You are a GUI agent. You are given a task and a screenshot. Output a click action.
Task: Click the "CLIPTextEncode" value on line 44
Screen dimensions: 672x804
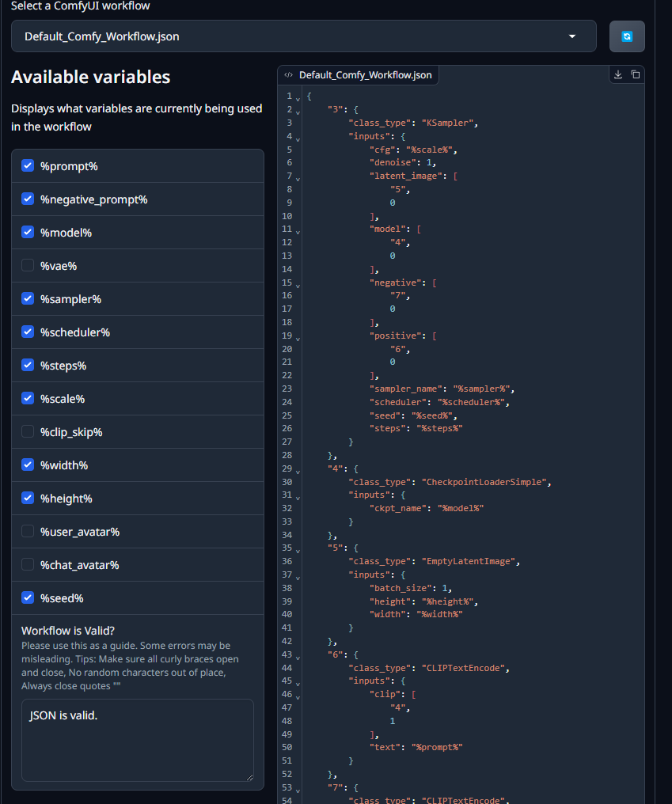[x=463, y=668]
